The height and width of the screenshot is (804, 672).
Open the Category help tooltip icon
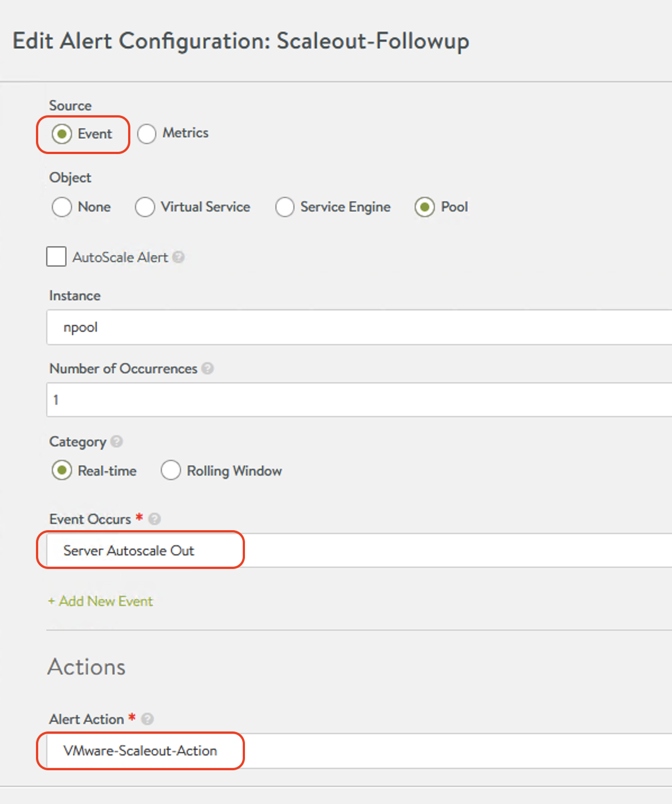click(x=117, y=441)
